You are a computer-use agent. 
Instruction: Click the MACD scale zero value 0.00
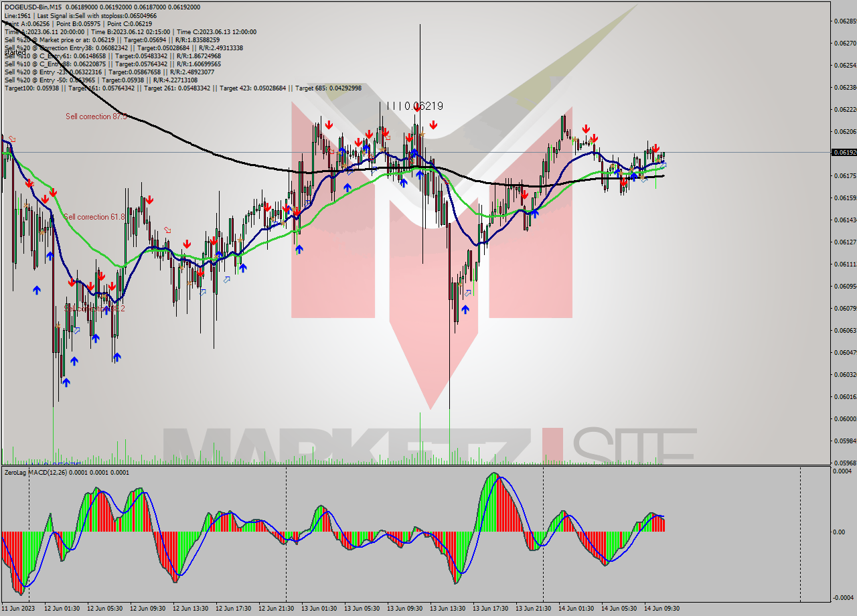coord(839,532)
